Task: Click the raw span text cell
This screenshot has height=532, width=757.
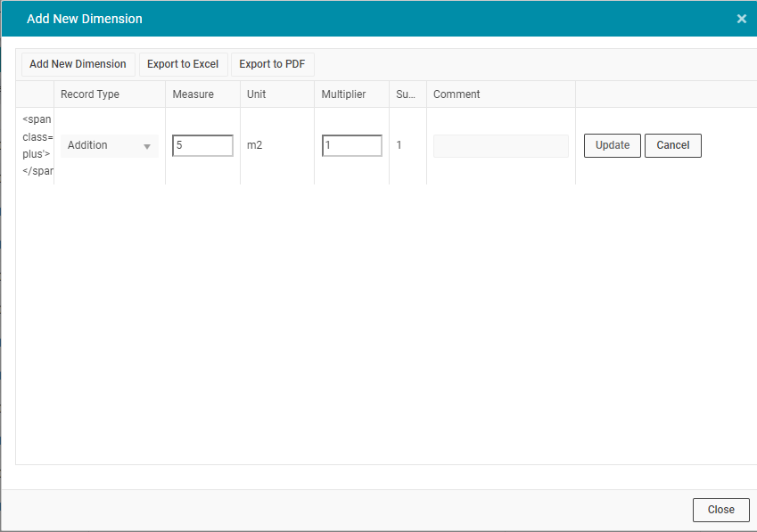Action: [36, 145]
